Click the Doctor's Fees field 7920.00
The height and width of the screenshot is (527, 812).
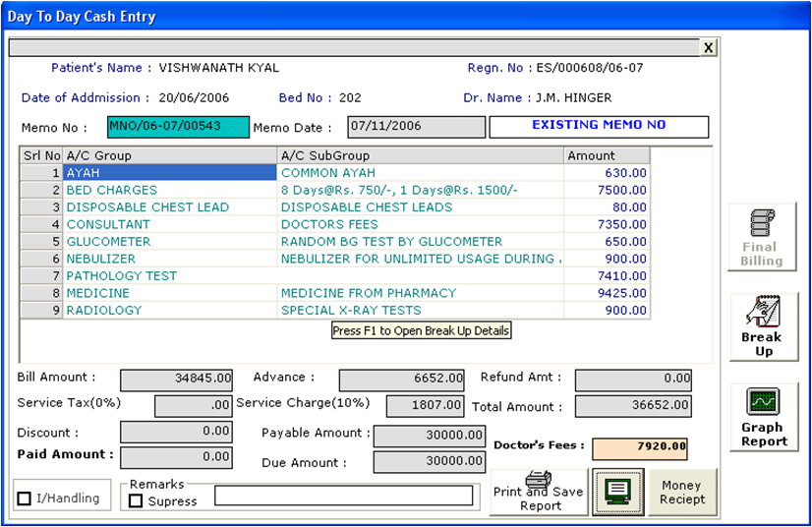(640, 448)
